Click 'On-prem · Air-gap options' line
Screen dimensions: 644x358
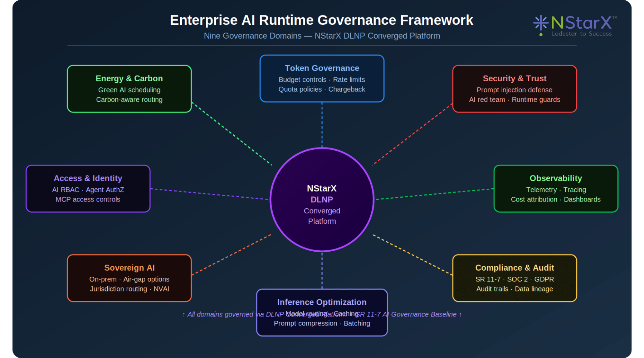(x=129, y=279)
